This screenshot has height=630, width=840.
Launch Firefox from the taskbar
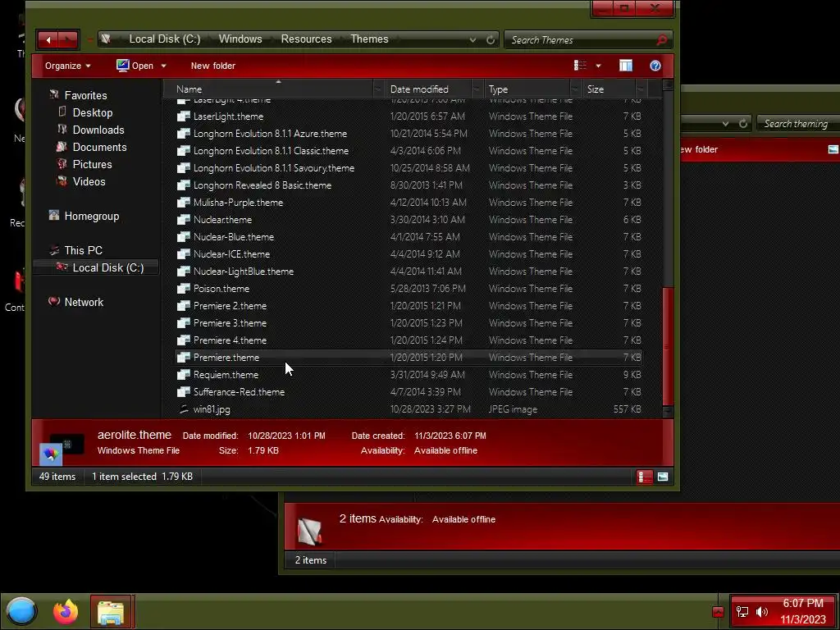[66, 611]
